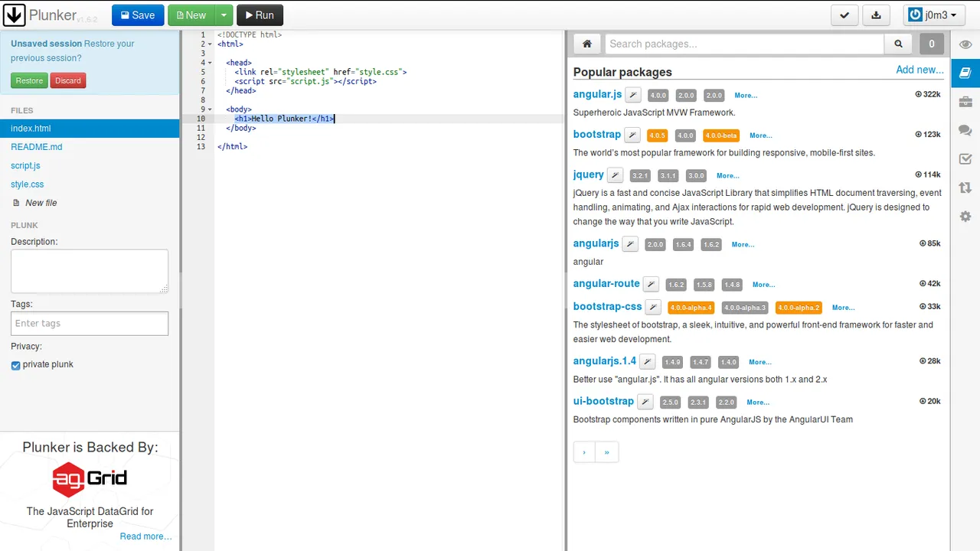The height and width of the screenshot is (551, 980).
Task: Open the New dropdown arrow
Action: tap(222, 15)
